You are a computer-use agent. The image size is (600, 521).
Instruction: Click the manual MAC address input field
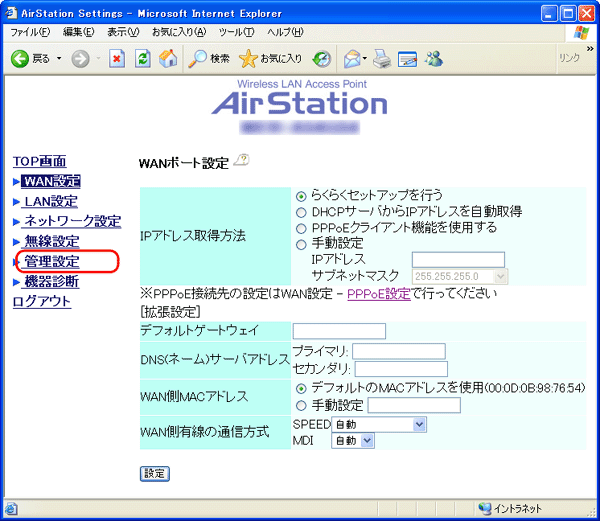[x=414, y=405]
